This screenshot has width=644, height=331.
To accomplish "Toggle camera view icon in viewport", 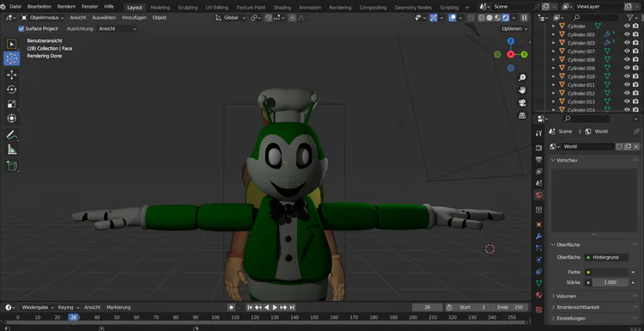I will [x=522, y=103].
